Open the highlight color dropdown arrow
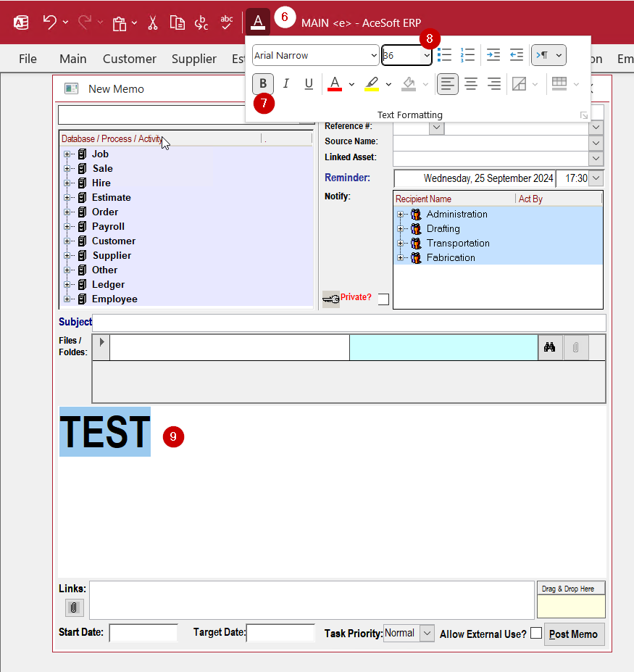This screenshot has height=672, width=634. (388, 84)
